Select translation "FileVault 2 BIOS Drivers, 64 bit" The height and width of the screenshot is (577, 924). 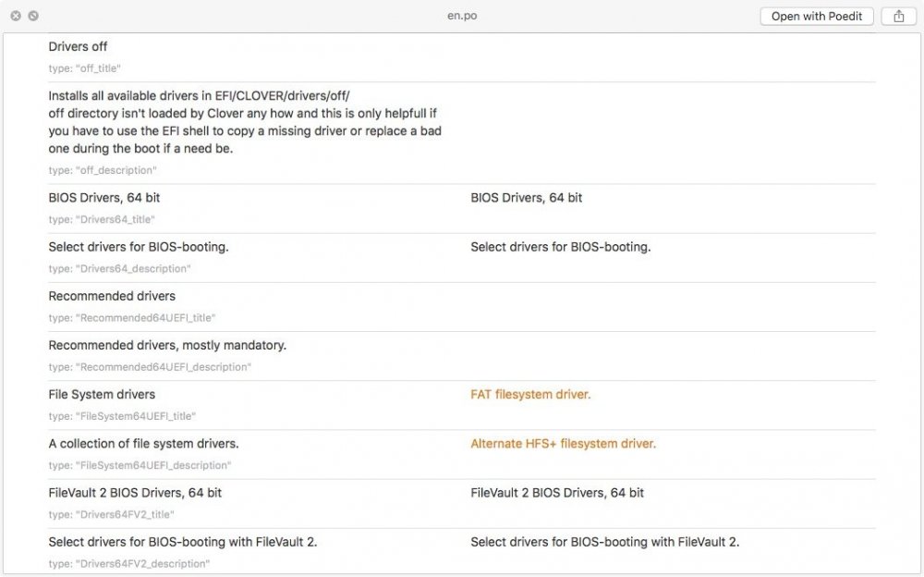(557, 493)
